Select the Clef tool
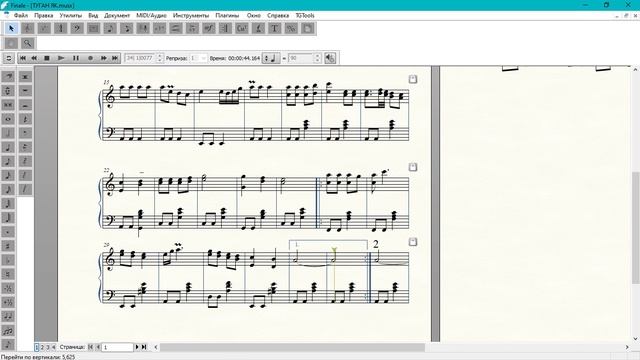Viewport: 640px width, 360px height. coord(77,28)
